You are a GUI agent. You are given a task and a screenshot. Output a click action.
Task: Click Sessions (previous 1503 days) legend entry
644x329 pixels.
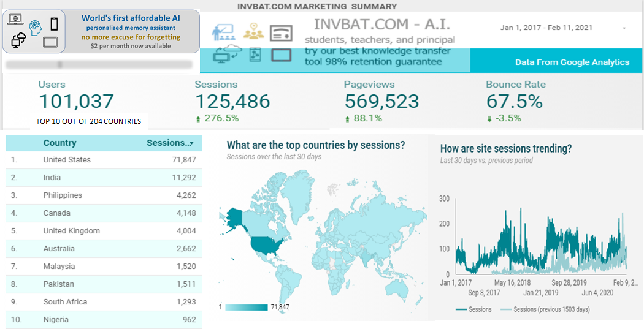coord(545,309)
